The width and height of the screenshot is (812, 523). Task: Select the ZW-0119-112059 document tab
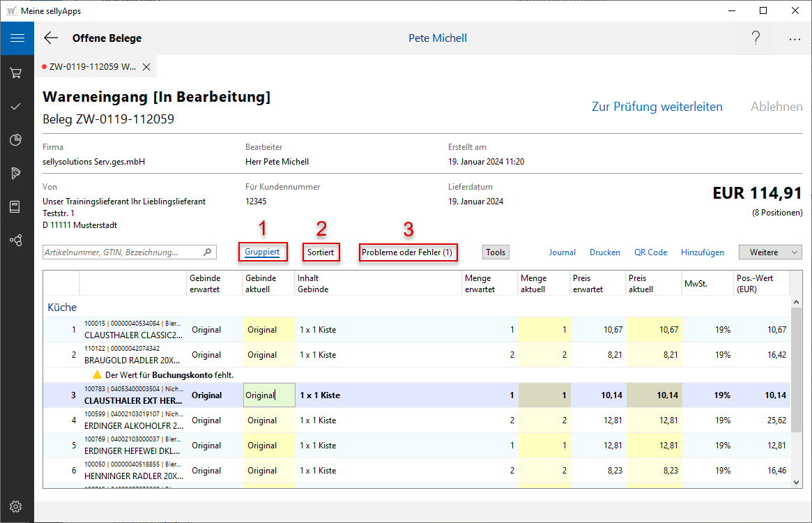tap(91, 67)
